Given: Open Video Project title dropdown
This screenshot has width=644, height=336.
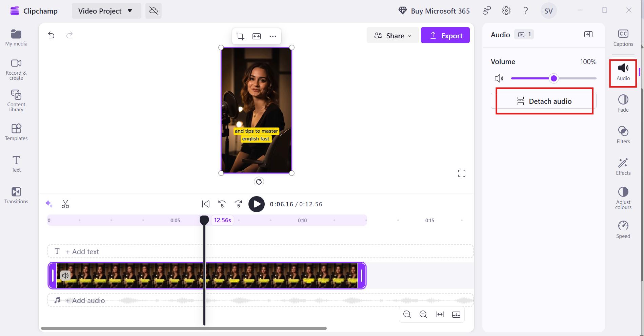Looking at the screenshot, I should point(106,11).
